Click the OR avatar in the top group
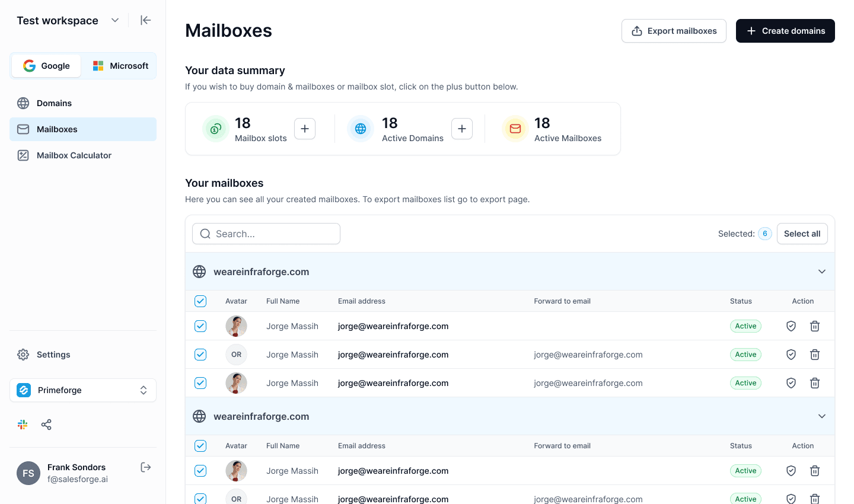This screenshot has width=854, height=504. coord(236,355)
